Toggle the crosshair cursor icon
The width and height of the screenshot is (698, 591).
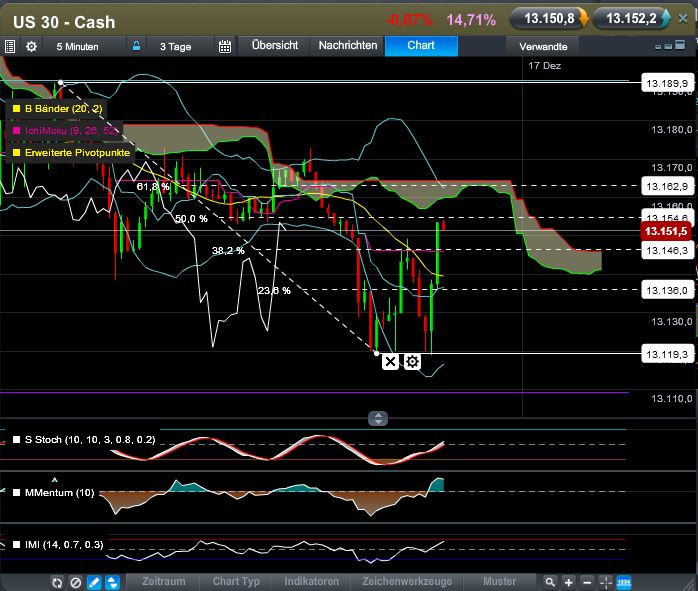click(x=606, y=582)
